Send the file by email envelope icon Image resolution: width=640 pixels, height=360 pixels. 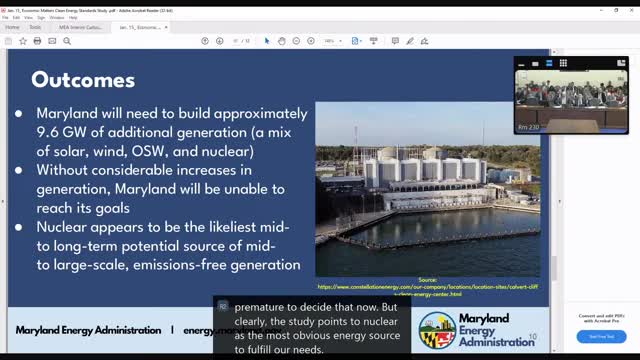tap(52, 41)
